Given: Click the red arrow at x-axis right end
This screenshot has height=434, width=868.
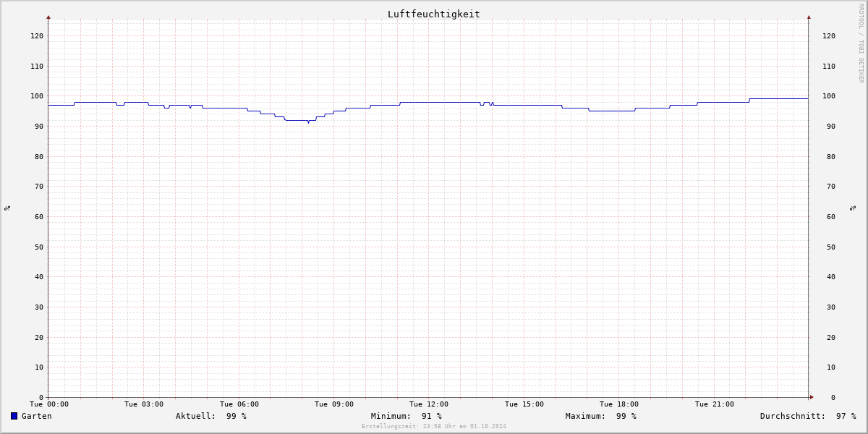Looking at the screenshot, I should coord(812,397).
